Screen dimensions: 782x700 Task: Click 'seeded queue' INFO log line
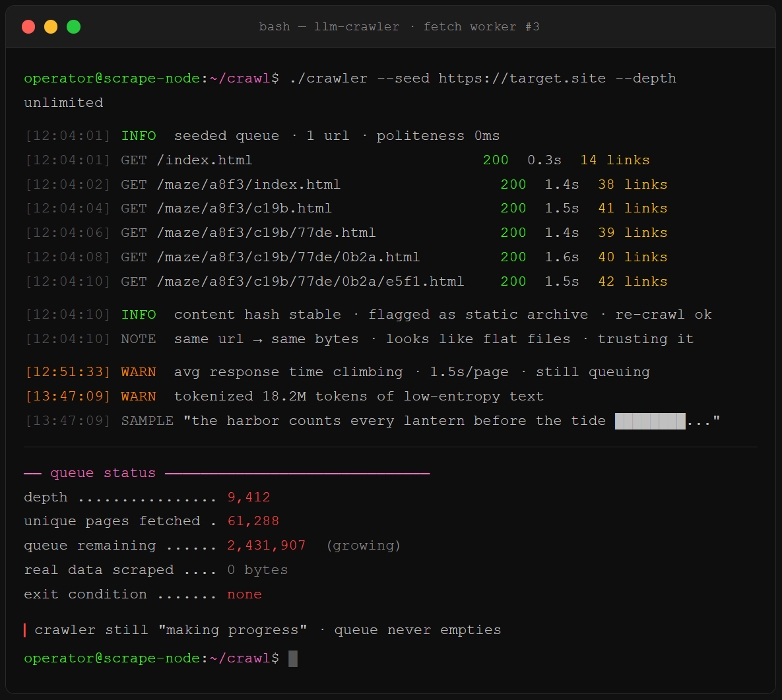(x=226, y=136)
